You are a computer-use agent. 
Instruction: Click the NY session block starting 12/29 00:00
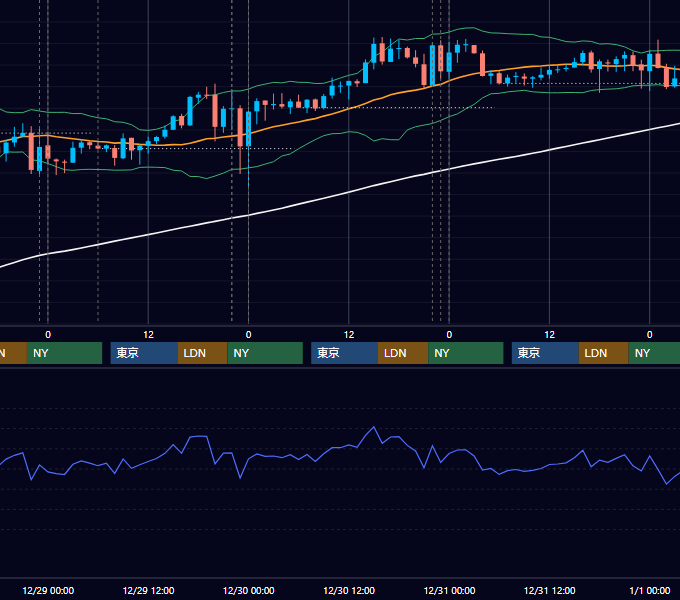[64, 353]
